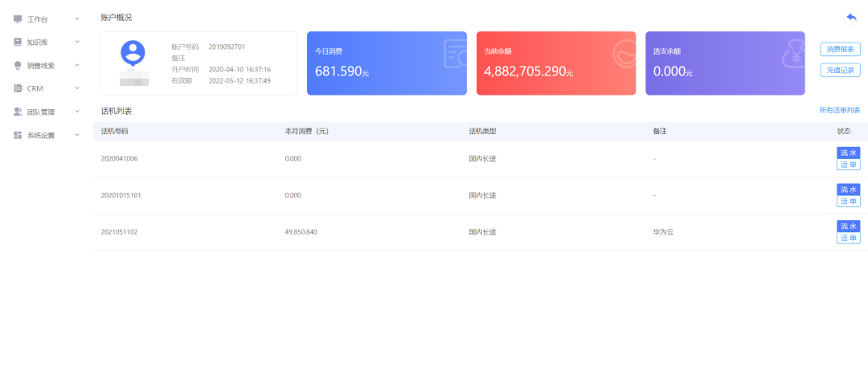Click the 备注 column header
868x371 pixels.
pyautogui.click(x=660, y=132)
